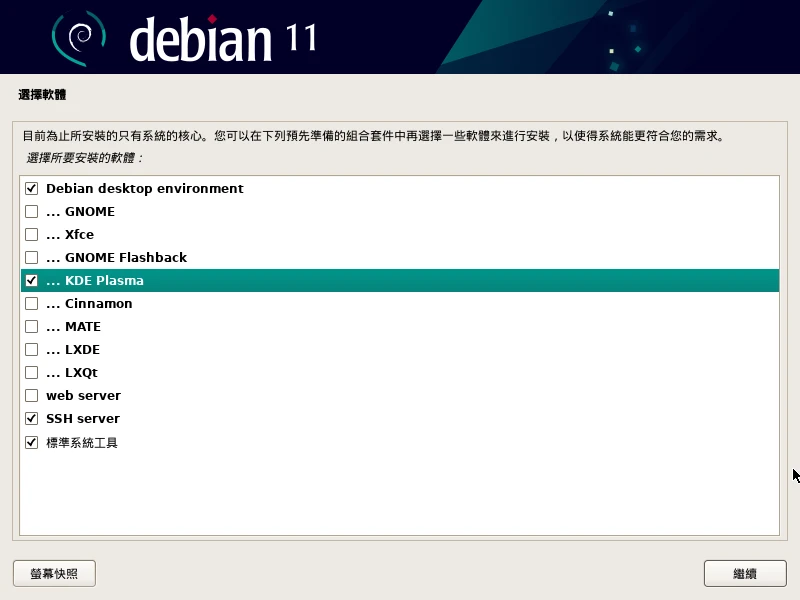Click the 選擇所要安裝的軟體 list label
800x600 pixels.
(x=85, y=158)
